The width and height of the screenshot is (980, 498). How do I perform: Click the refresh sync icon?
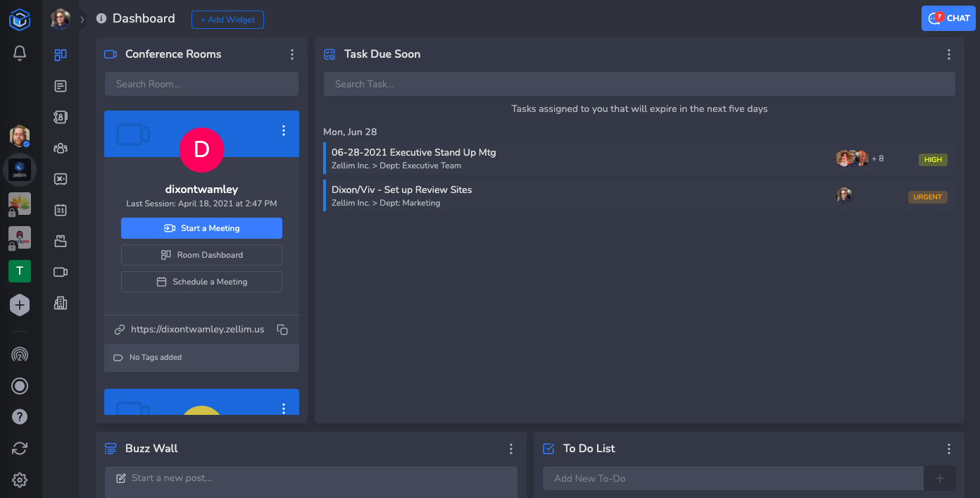click(x=20, y=449)
